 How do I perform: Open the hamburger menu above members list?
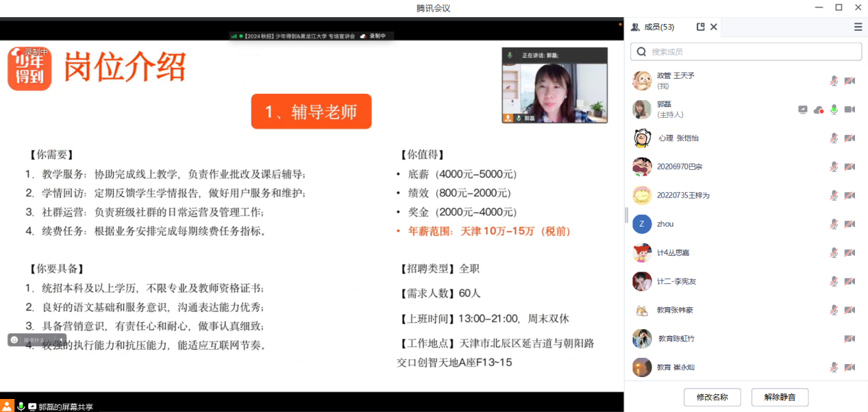[x=858, y=27]
